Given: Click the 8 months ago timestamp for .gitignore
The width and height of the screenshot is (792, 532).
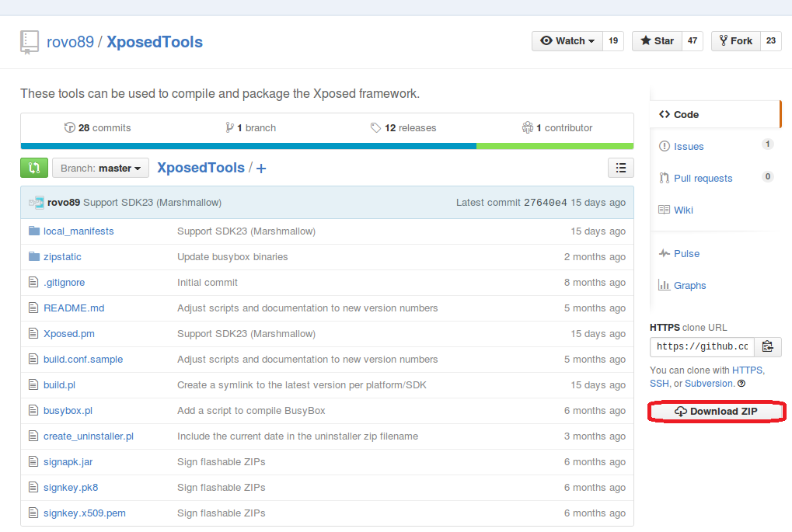Looking at the screenshot, I should coord(595,283).
